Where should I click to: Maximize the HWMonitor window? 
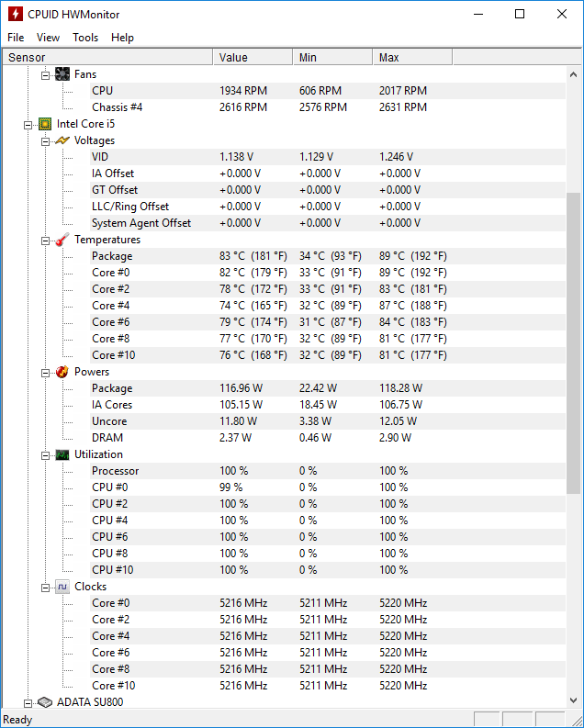[520, 14]
